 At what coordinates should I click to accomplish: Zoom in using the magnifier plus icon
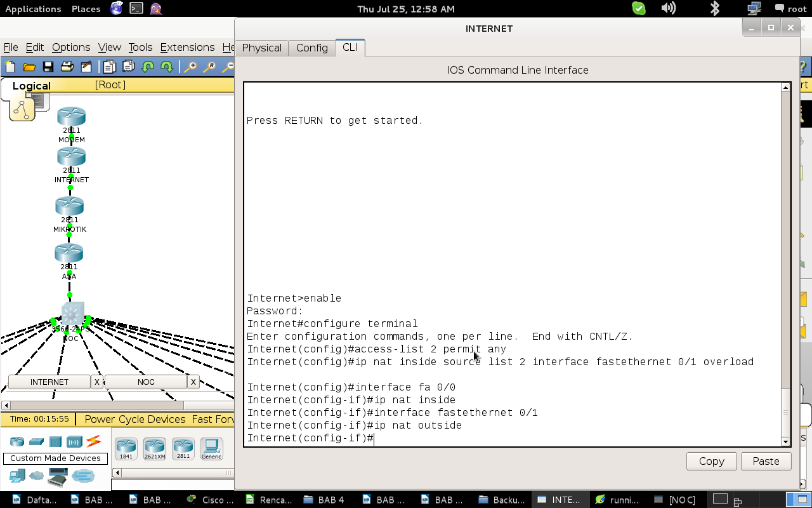point(190,67)
